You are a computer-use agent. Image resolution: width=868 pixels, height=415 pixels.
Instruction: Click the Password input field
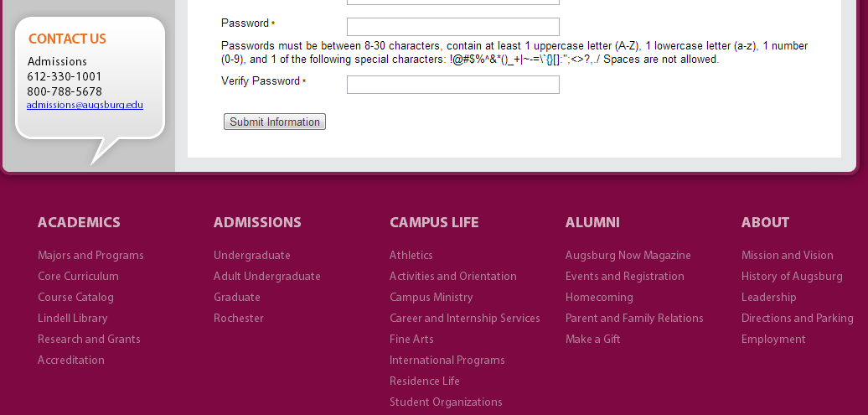pyautogui.click(x=452, y=27)
